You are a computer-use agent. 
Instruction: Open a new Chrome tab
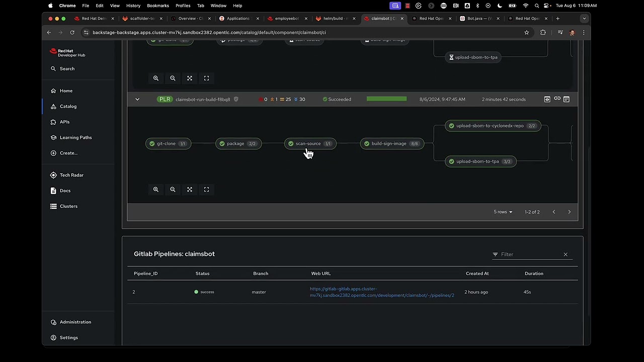pos(557,19)
